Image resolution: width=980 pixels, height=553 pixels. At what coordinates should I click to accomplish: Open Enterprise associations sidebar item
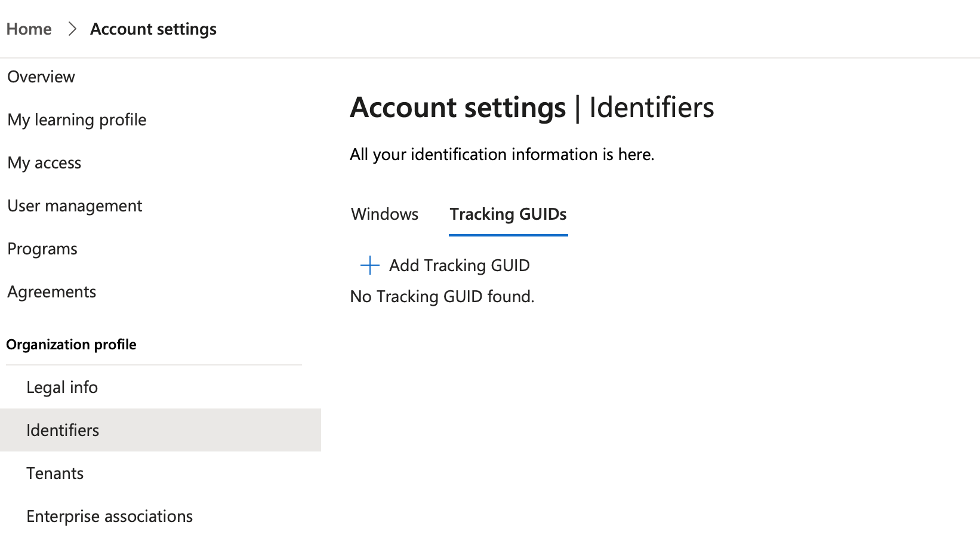click(110, 517)
